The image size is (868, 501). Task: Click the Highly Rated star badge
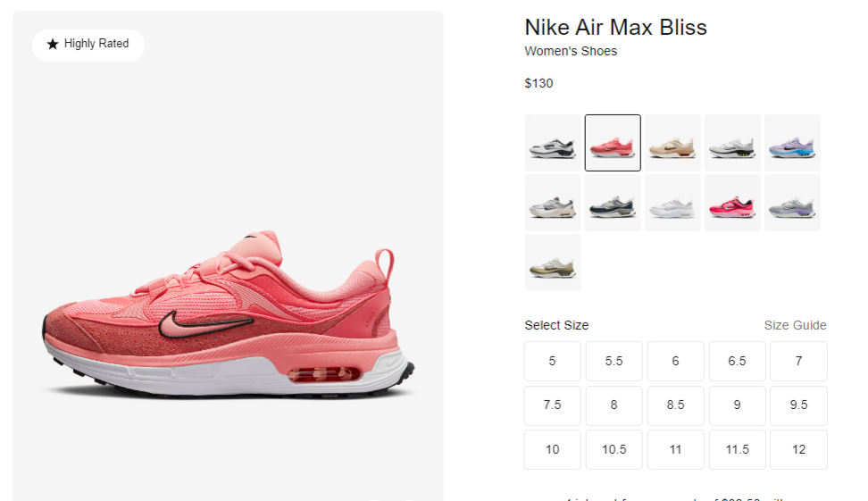click(x=88, y=45)
